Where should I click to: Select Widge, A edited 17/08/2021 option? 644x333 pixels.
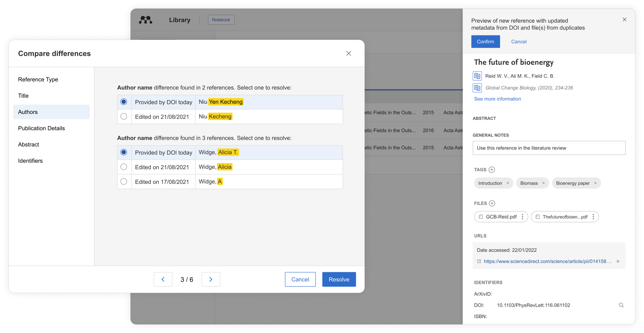pyautogui.click(x=124, y=182)
